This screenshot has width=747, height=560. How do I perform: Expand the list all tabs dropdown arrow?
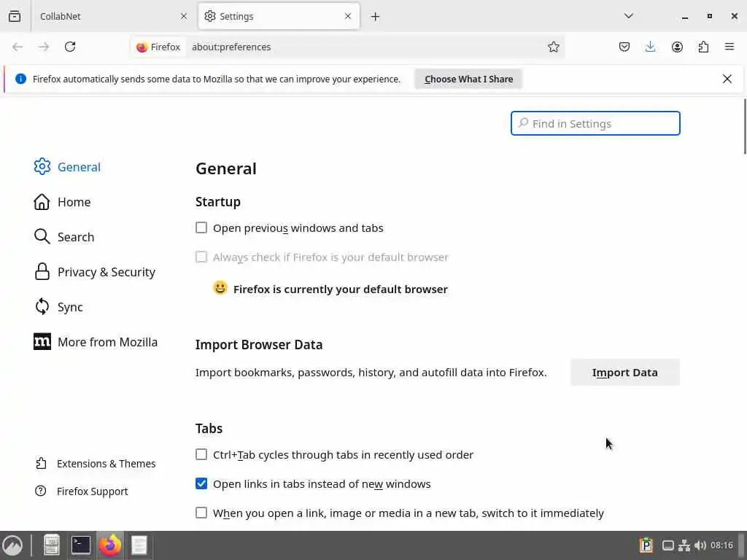coord(628,16)
